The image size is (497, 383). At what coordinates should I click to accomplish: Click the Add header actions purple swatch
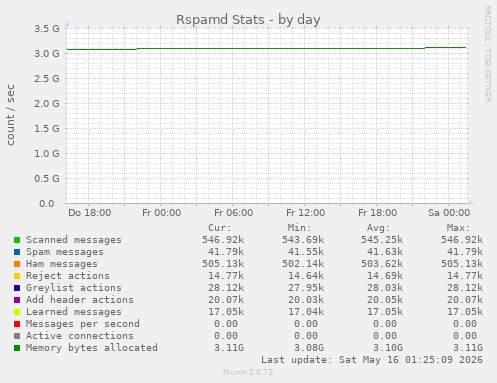point(17,300)
